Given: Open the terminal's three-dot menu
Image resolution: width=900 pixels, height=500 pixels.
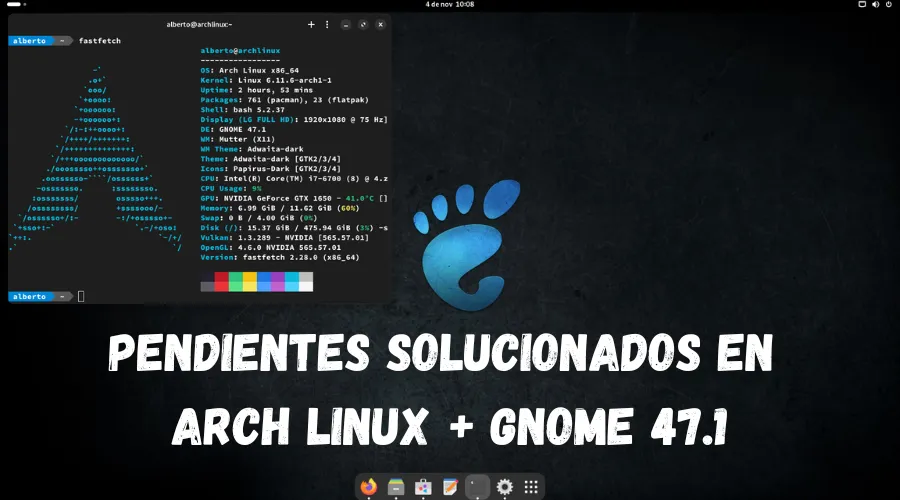Looking at the screenshot, I should click(x=327, y=25).
